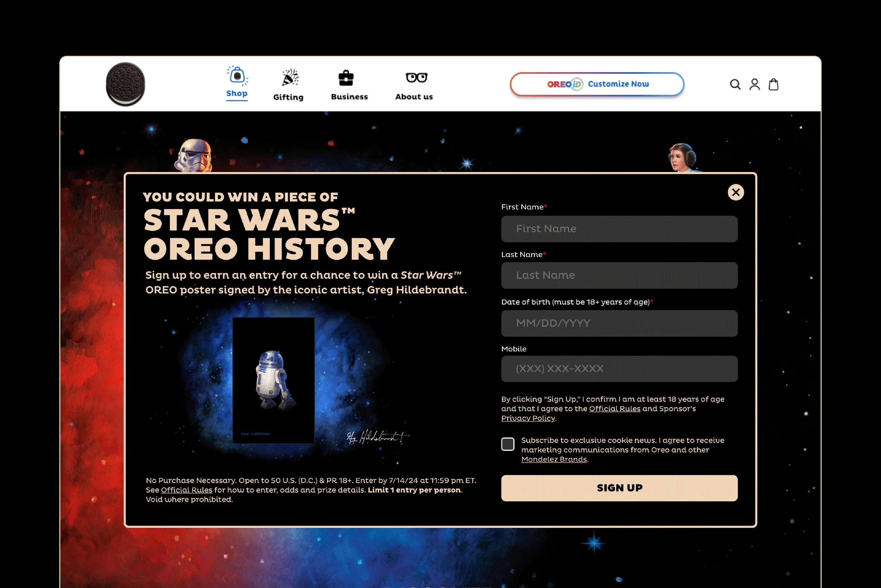Click the Mobile phone number field

pyautogui.click(x=619, y=369)
